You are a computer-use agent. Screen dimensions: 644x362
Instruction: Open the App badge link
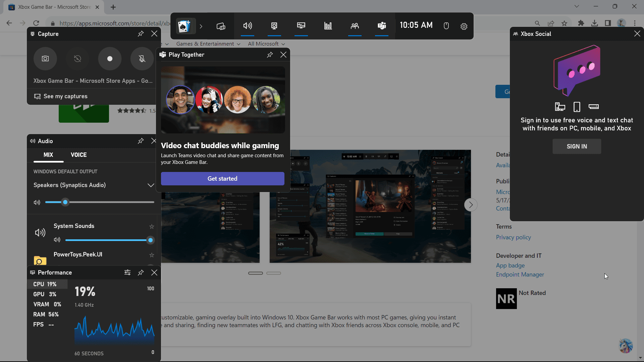510,265
